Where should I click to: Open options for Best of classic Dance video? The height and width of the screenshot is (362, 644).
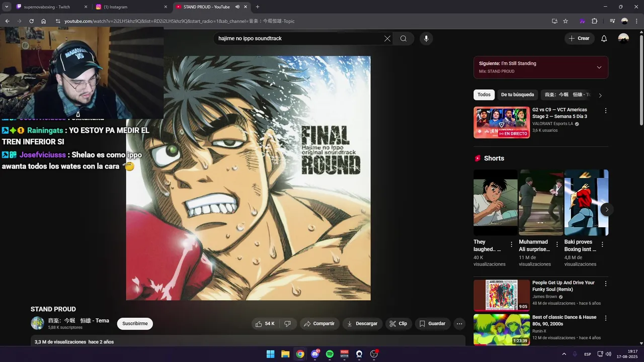(606, 318)
